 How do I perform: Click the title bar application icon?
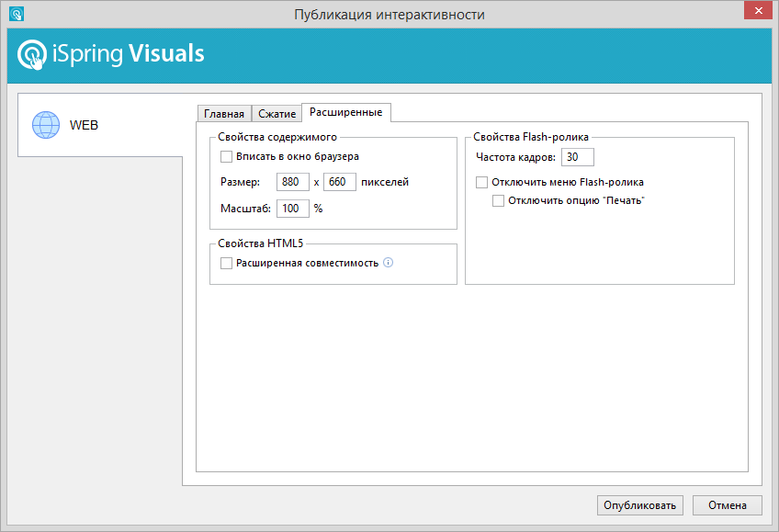17,14
